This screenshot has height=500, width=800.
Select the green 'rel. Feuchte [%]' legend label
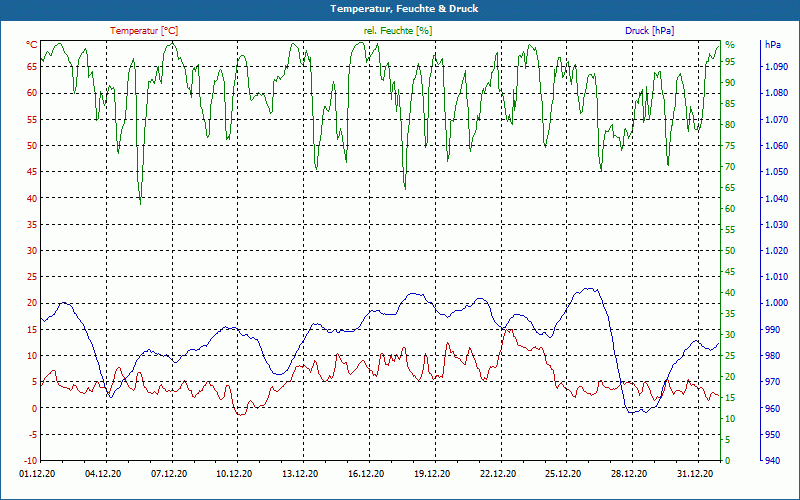398,31
